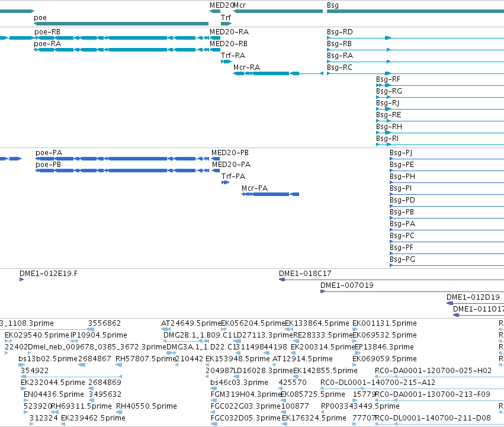The image size is (504, 427).
Task: Select EST RP003343449.5prime
Action: pos(360,407)
